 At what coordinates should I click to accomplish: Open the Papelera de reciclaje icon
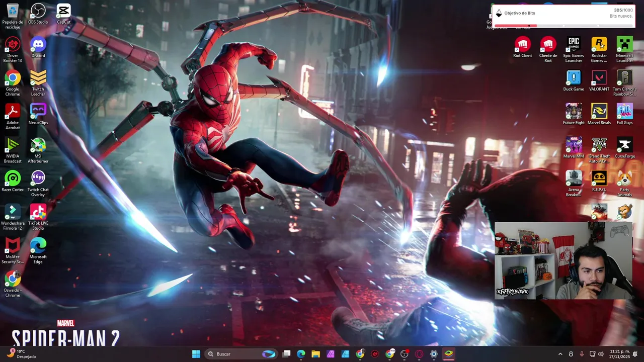[x=13, y=16]
